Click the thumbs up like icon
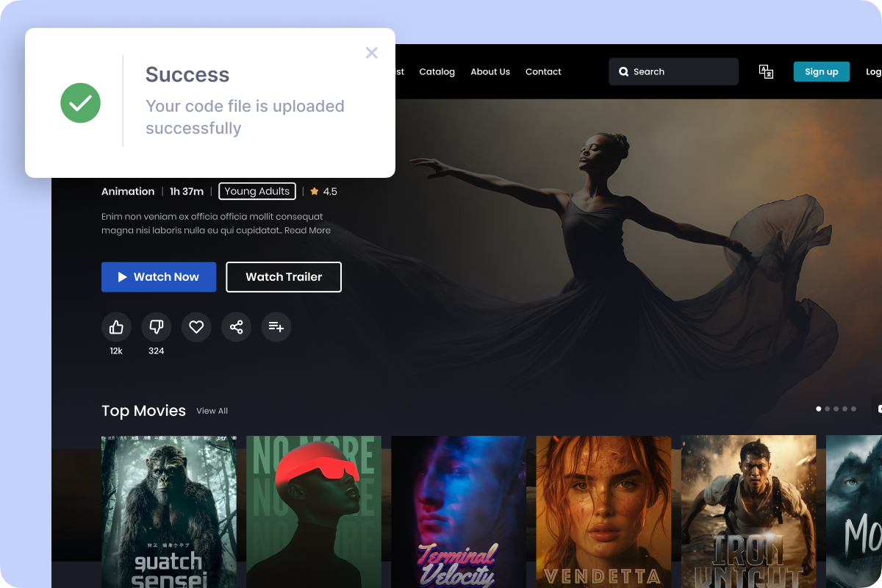 (116, 327)
